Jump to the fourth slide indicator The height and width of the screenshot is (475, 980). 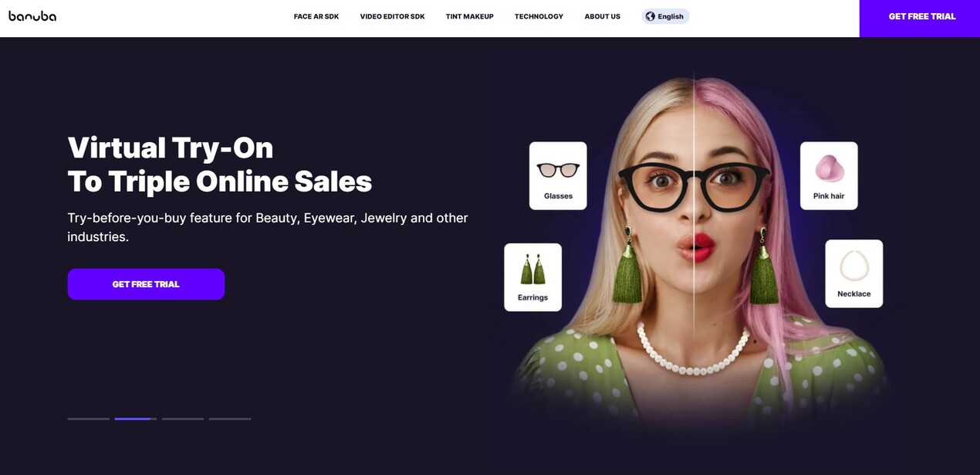point(230,419)
